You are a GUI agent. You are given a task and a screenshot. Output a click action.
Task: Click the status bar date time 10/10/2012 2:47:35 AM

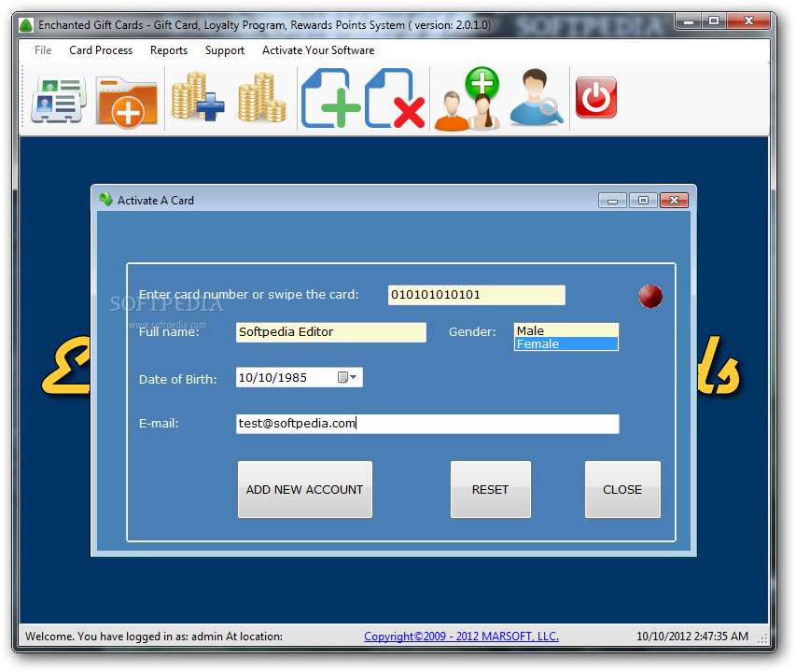coord(692,636)
